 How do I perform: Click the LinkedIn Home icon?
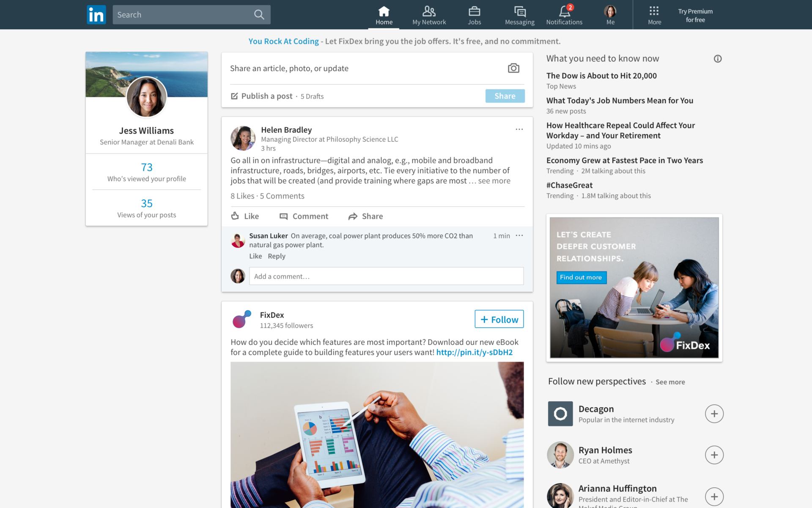tap(384, 11)
